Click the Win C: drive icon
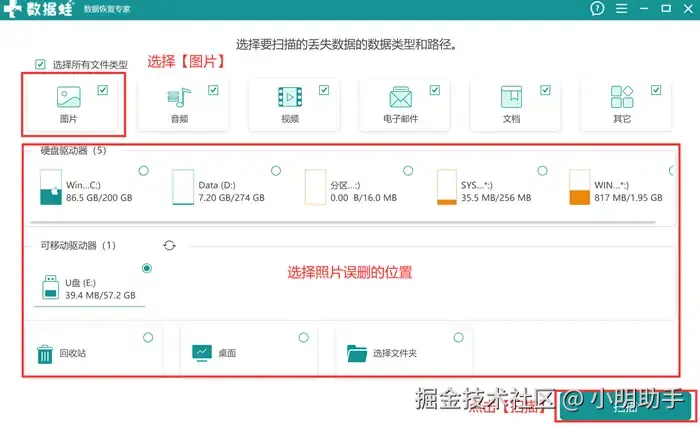This screenshot has width=700, height=427. (x=50, y=187)
